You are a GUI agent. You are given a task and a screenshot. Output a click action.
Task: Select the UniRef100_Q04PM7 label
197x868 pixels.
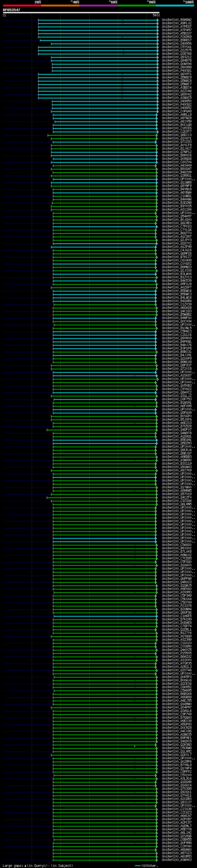click(x=176, y=707)
